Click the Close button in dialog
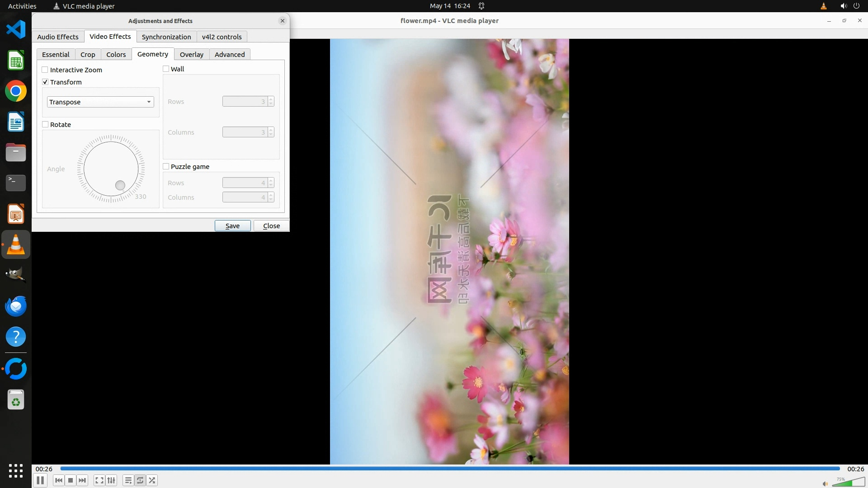The width and height of the screenshot is (868, 488). click(x=271, y=225)
